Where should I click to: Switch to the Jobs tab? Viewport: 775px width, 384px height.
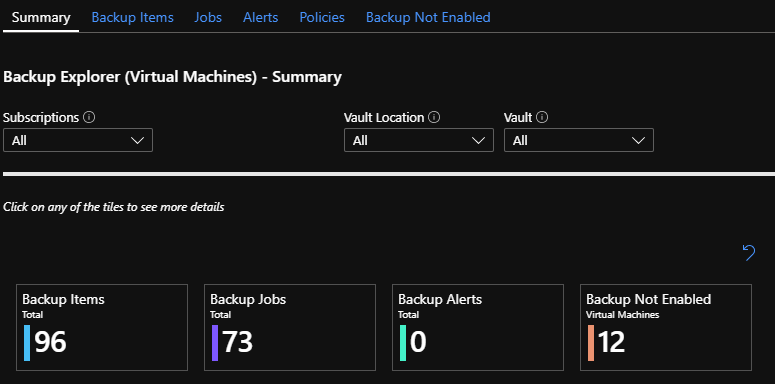pos(208,17)
